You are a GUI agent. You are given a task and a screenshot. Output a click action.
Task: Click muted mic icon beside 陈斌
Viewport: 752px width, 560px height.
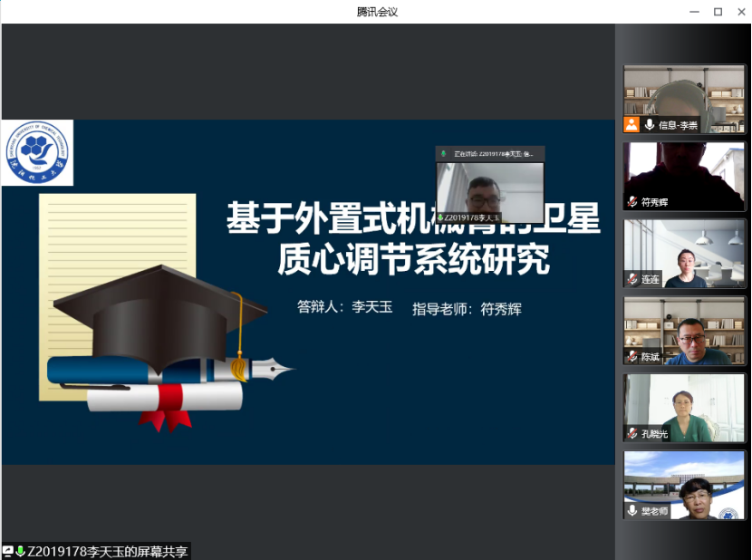pos(632,357)
